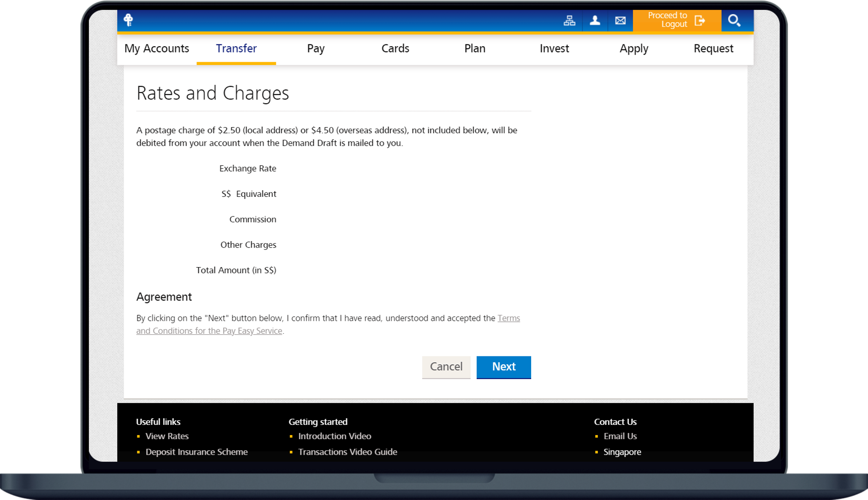Open the Apply menu
868x500 pixels.
pyautogui.click(x=634, y=48)
